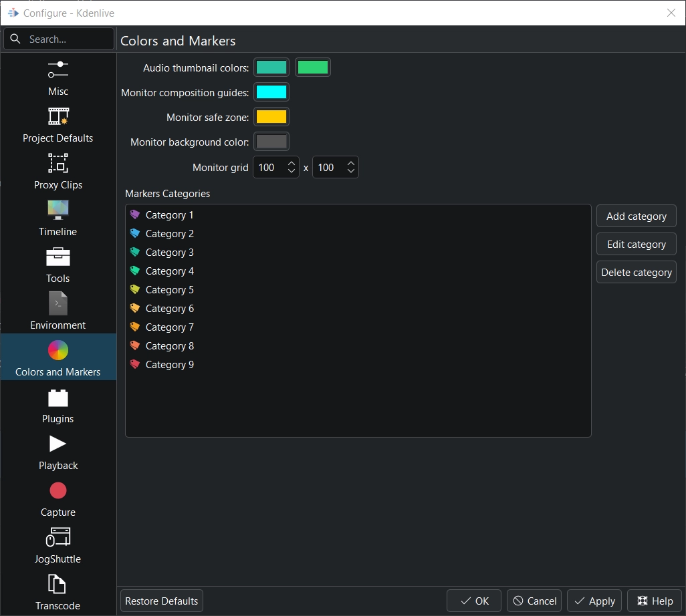Select the JogShuttle settings icon
The image size is (686, 616).
coord(58,545)
